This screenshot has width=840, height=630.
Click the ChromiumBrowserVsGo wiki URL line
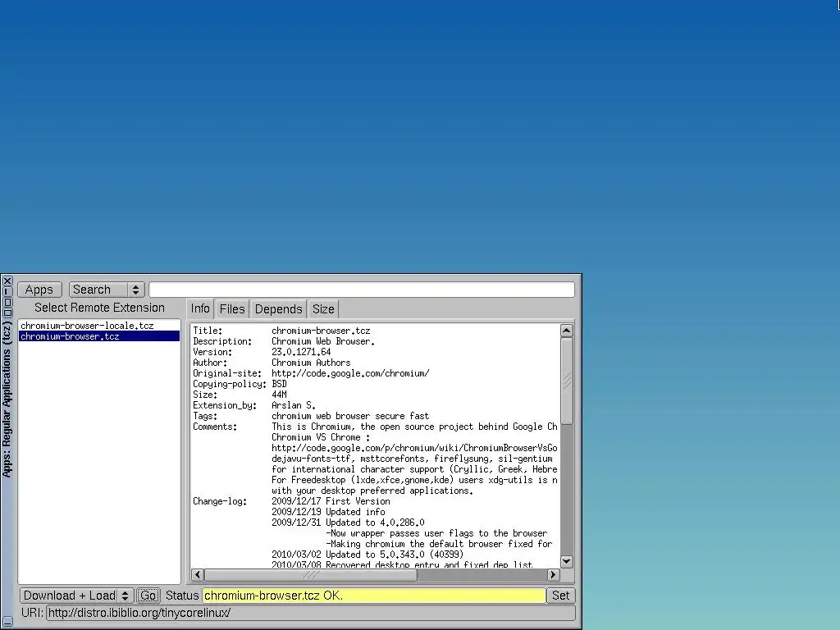[414, 448]
